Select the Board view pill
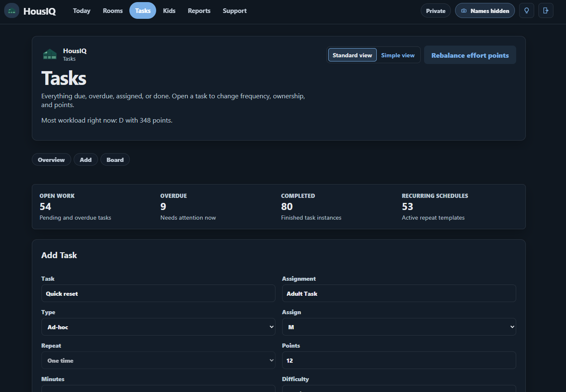 point(115,159)
